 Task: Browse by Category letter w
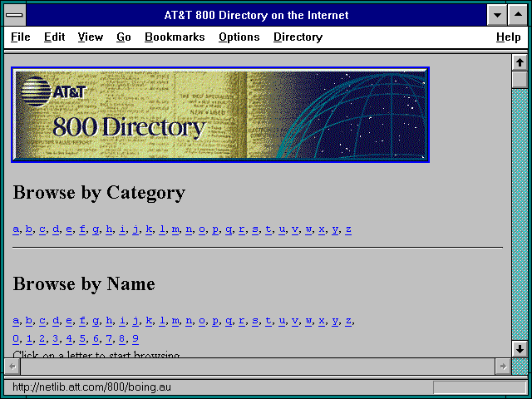308,229
